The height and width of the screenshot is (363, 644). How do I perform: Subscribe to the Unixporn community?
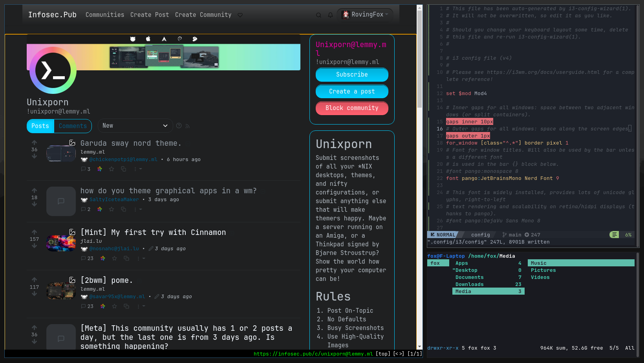(352, 75)
